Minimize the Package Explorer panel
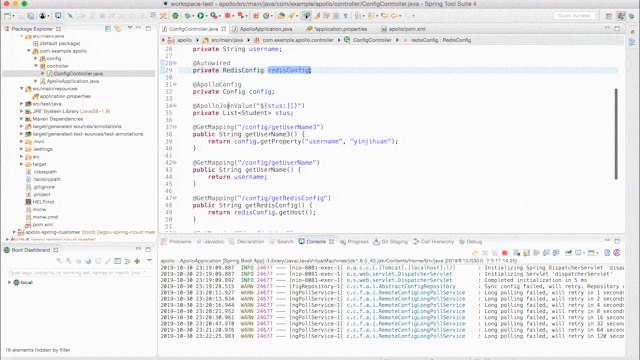Screen dimensions: 640x360 (139, 28)
